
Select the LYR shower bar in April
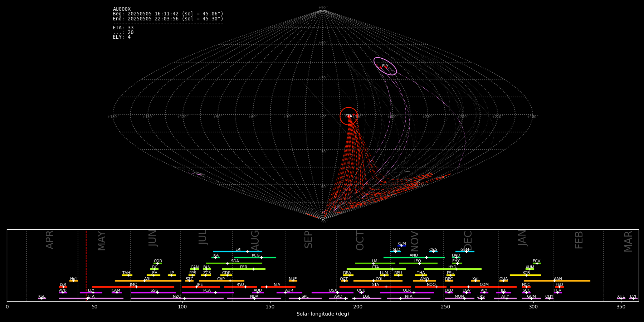pyautogui.click(x=63, y=287)
